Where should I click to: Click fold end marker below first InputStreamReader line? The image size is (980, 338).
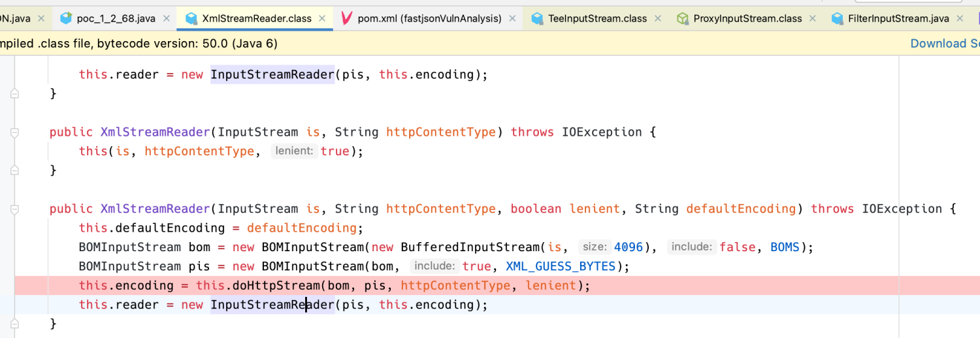[x=14, y=93]
